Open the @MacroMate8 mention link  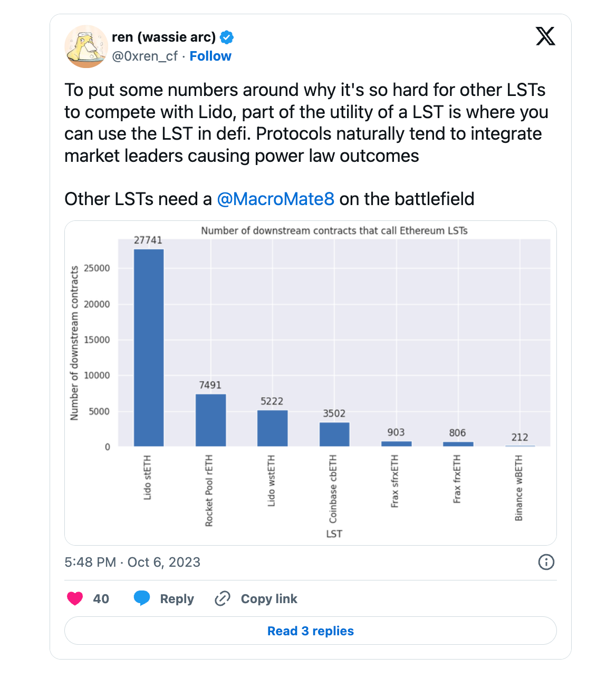coord(275,199)
